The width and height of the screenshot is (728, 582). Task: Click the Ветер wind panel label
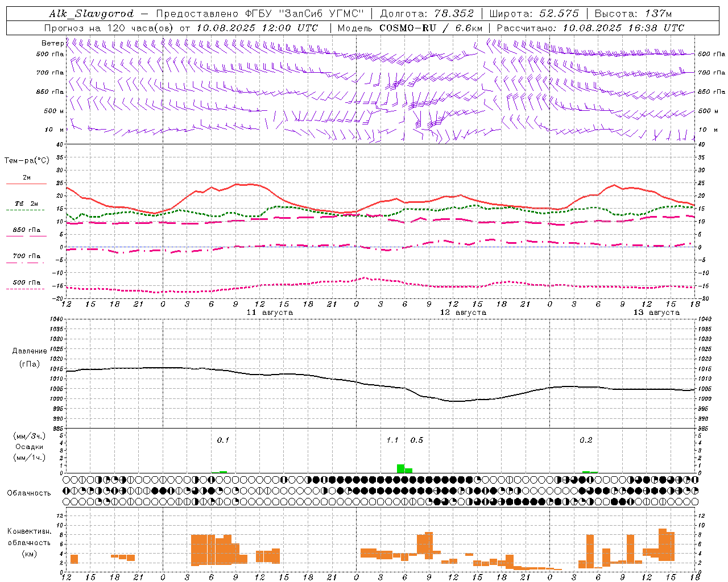(x=52, y=43)
